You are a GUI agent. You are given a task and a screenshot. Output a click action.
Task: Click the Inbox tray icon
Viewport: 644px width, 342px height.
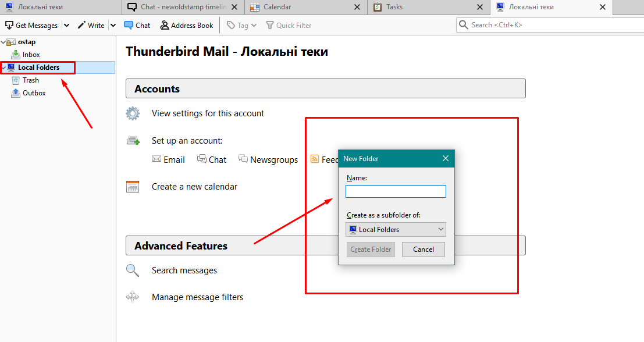(x=16, y=54)
